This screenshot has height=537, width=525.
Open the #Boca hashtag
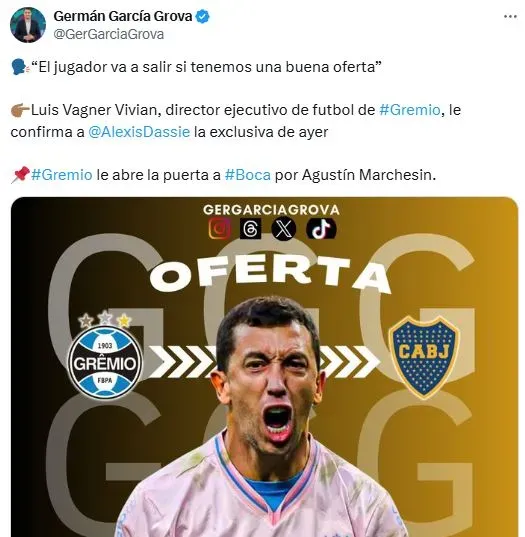248,175
